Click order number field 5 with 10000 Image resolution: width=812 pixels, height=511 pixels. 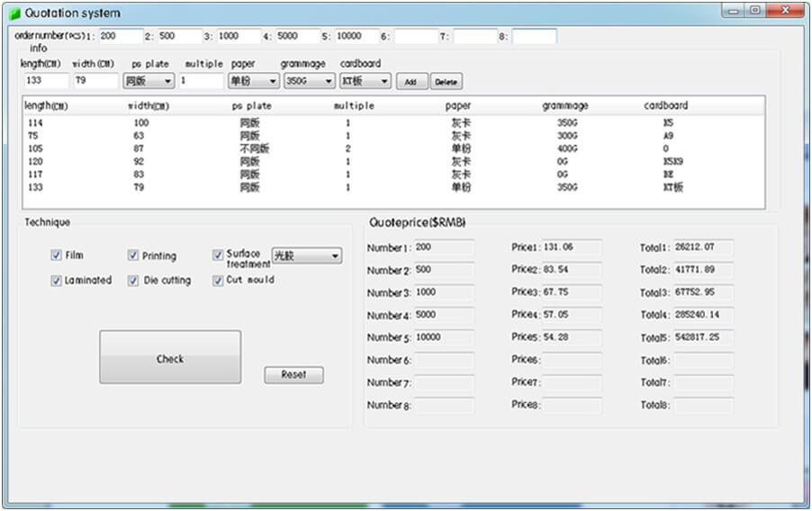pos(356,36)
